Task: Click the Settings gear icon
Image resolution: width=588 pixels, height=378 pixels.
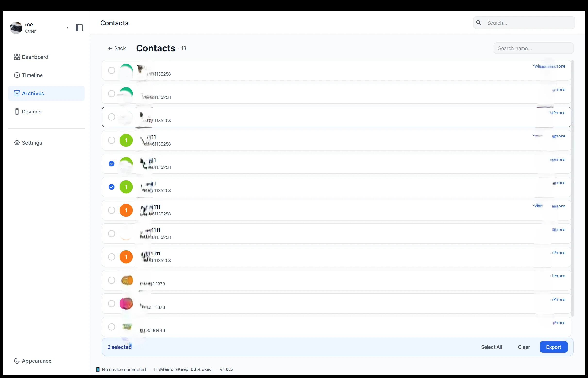Action: (17, 143)
